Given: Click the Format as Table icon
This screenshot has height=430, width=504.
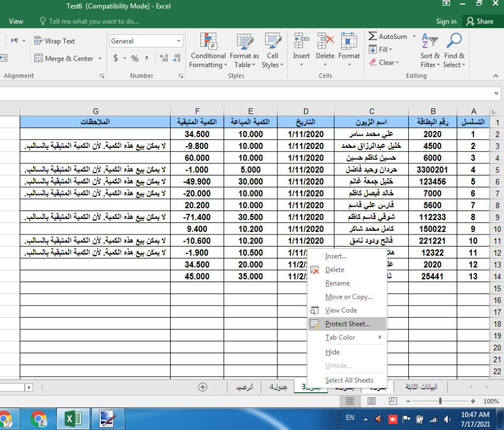Looking at the screenshot, I should (x=245, y=50).
